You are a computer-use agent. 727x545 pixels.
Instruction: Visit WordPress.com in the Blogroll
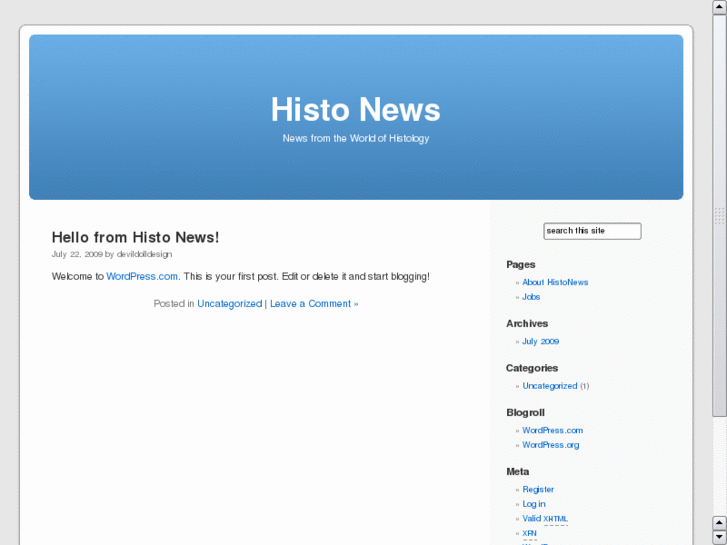click(553, 430)
